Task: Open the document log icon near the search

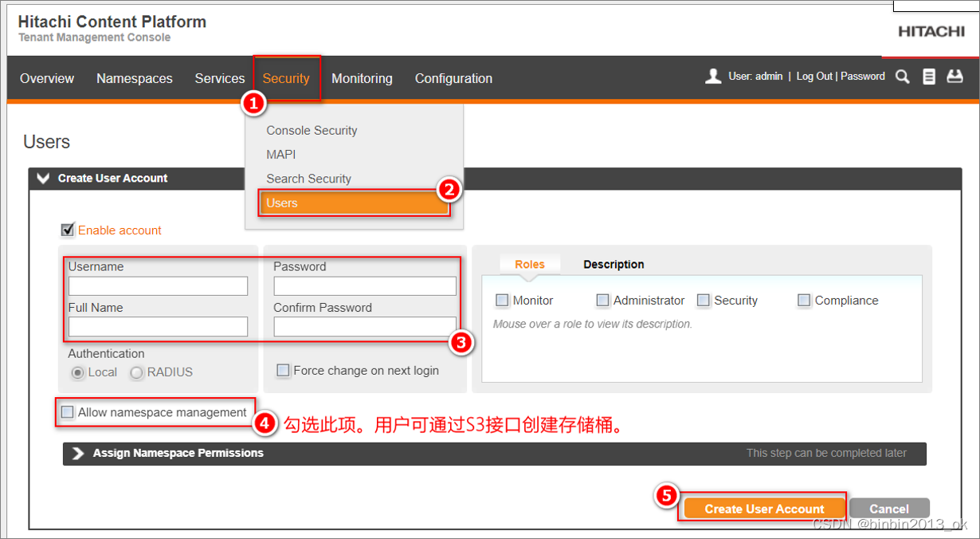Action: (930, 76)
